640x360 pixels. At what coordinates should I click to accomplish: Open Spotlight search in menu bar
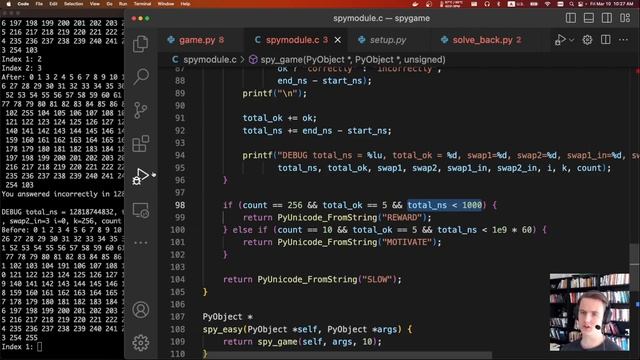click(571, 4)
